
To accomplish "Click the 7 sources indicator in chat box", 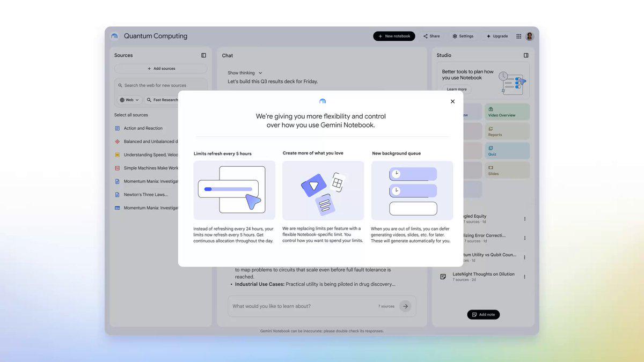I will coord(386,306).
